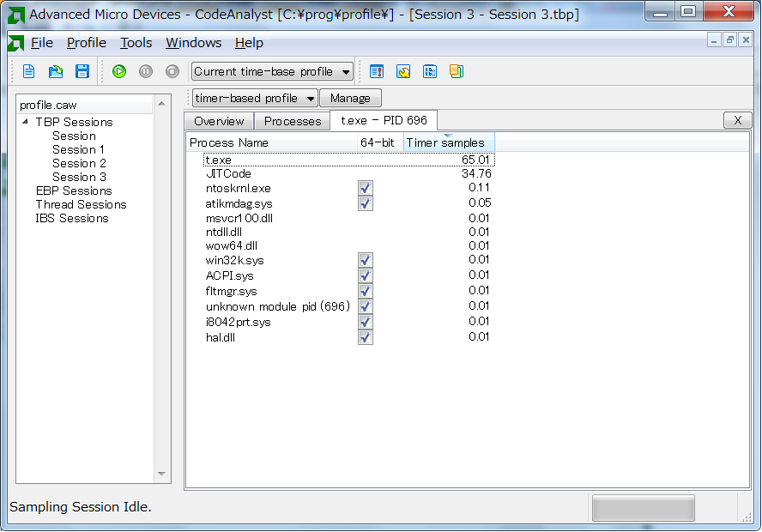This screenshot has height=532, width=762.
Task: Open the timer-based profile dropdown
Action: tap(309, 98)
